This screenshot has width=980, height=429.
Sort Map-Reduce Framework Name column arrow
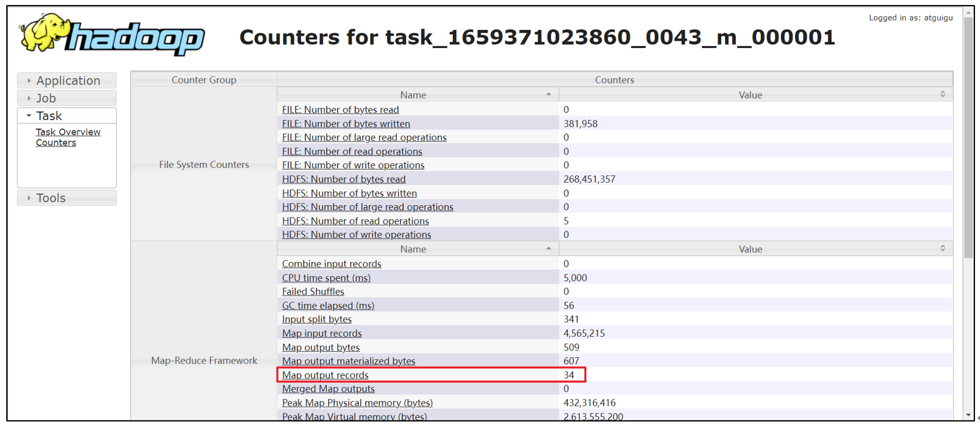[548, 249]
